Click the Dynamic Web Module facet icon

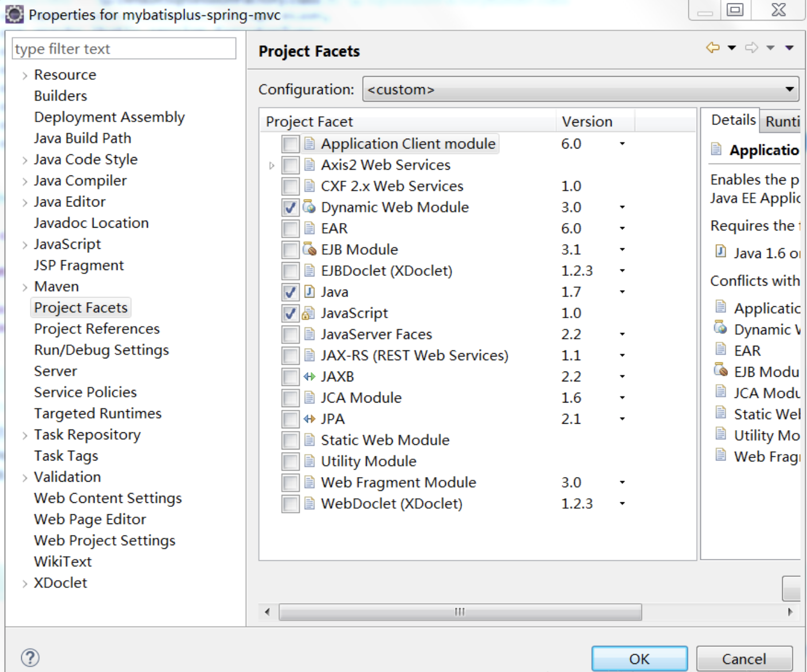point(310,207)
